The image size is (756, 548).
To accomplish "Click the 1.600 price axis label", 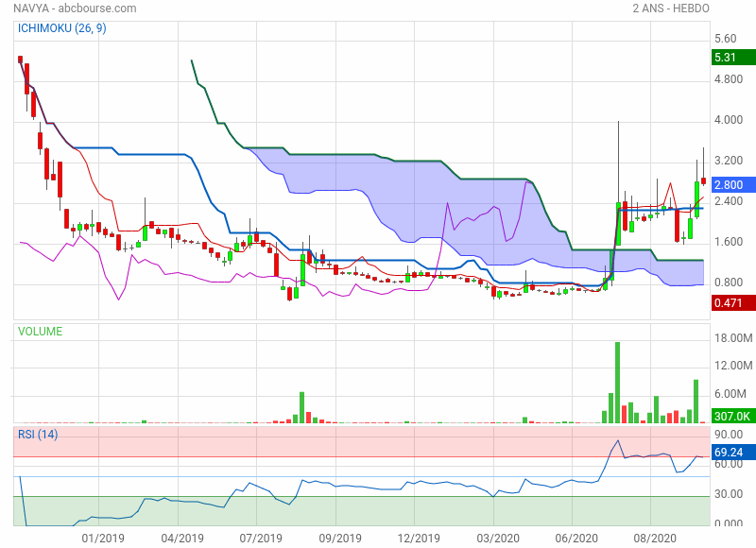I will pos(729,242).
